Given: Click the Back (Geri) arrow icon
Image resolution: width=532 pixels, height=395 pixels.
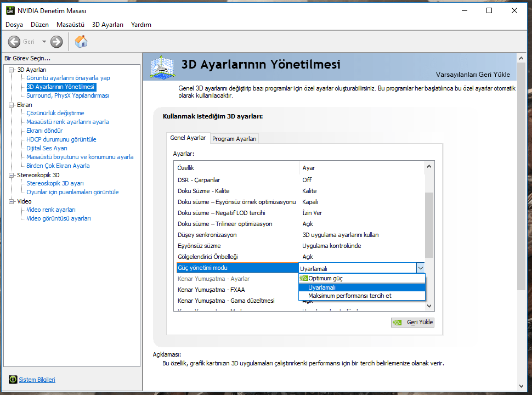Looking at the screenshot, I should point(14,42).
